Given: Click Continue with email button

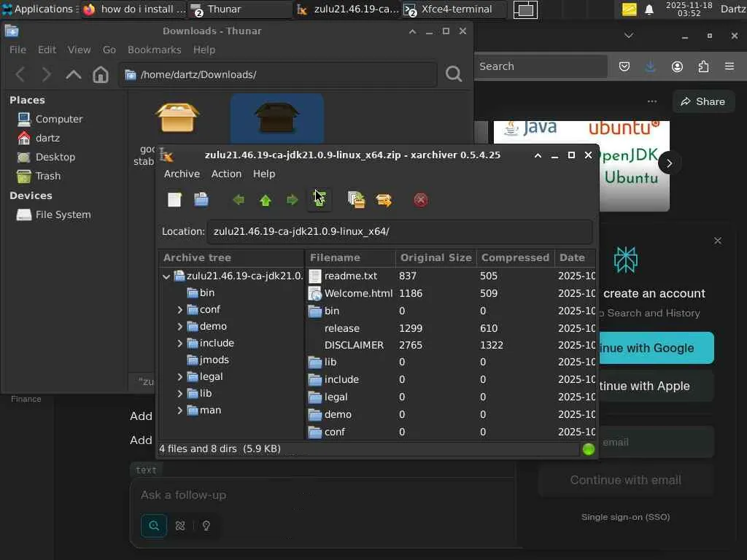Looking at the screenshot, I should click(625, 480).
